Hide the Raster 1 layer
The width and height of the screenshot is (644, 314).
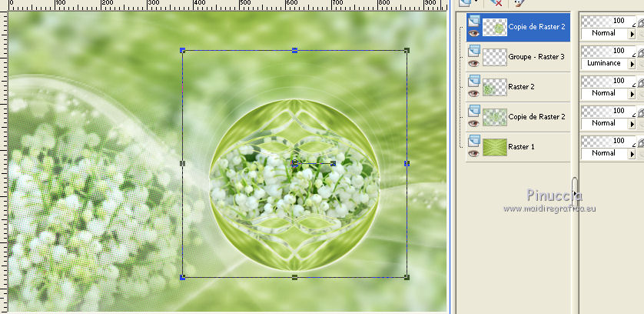tap(474, 153)
